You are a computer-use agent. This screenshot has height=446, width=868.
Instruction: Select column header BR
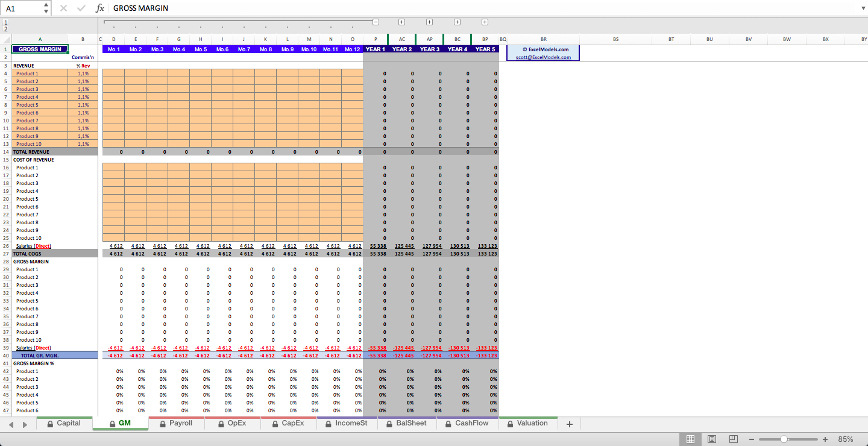tap(544, 39)
